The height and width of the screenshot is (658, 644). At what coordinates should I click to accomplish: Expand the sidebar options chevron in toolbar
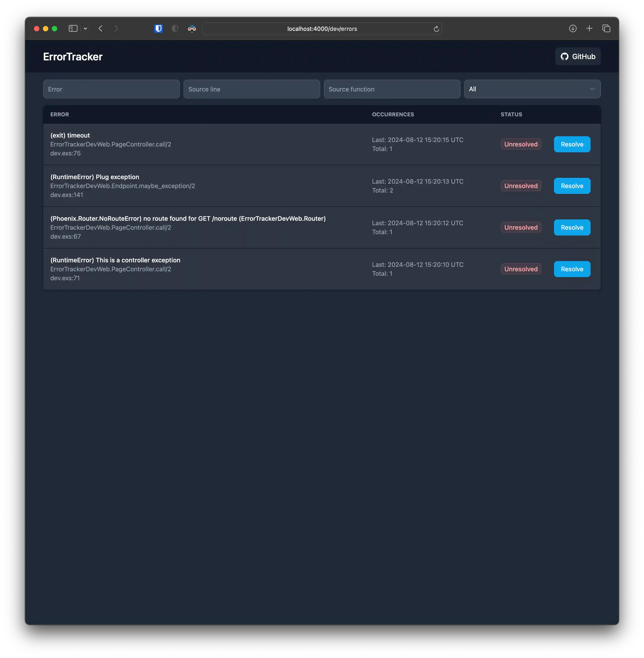(x=85, y=28)
